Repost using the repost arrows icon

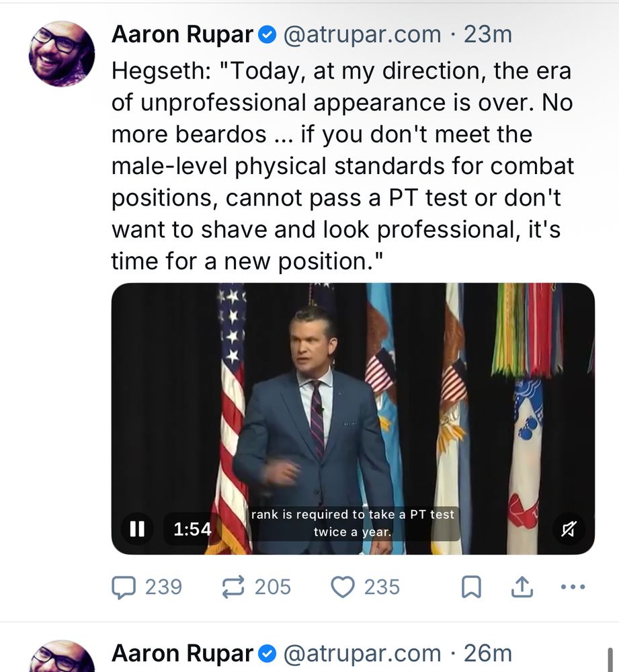click(233, 587)
